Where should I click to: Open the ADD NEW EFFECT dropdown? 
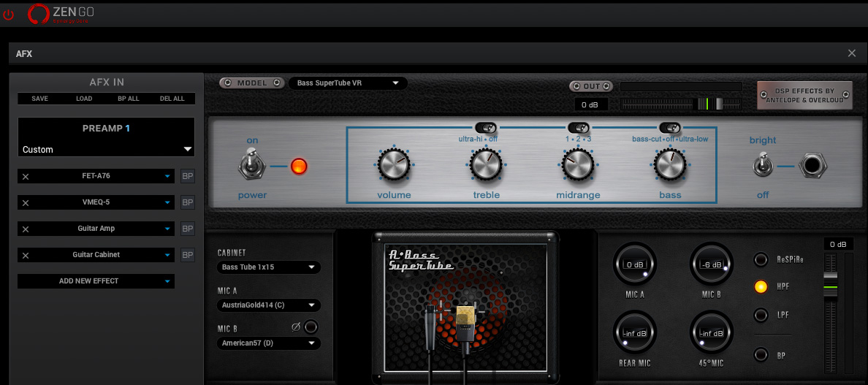96,281
